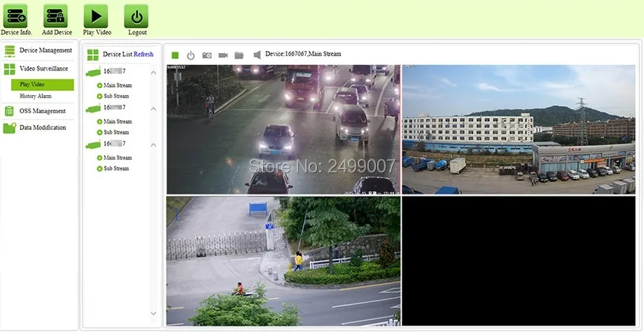Image resolution: width=644 pixels, height=332 pixels.
Task: Select Play Video submenu item
Action: (42, 85)
